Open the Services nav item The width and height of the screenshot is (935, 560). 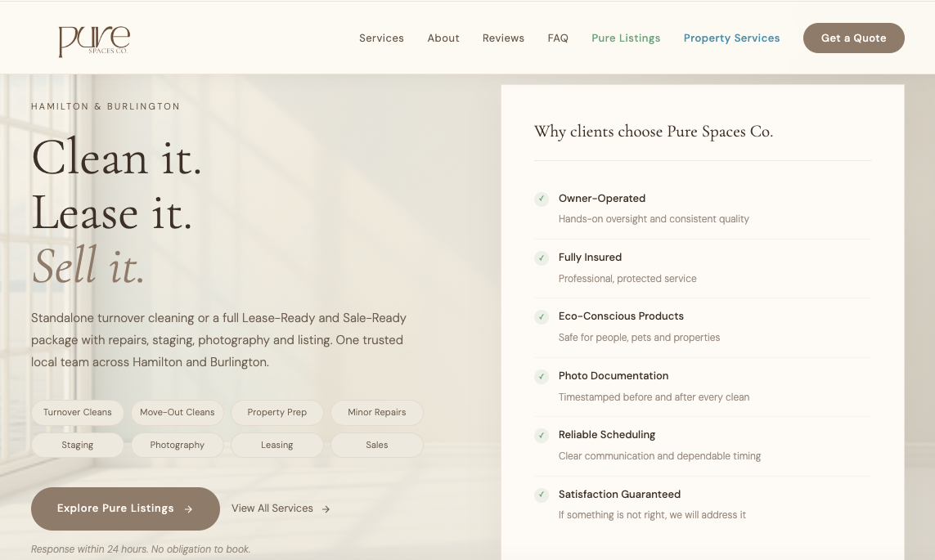pos(382,38)
